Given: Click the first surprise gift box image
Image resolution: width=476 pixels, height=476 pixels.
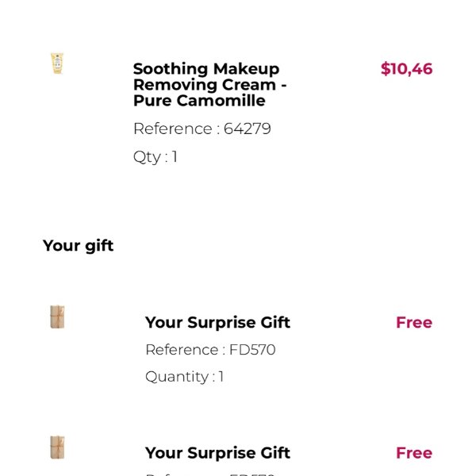Looking at the screenshot, I should tap(57, 317).
